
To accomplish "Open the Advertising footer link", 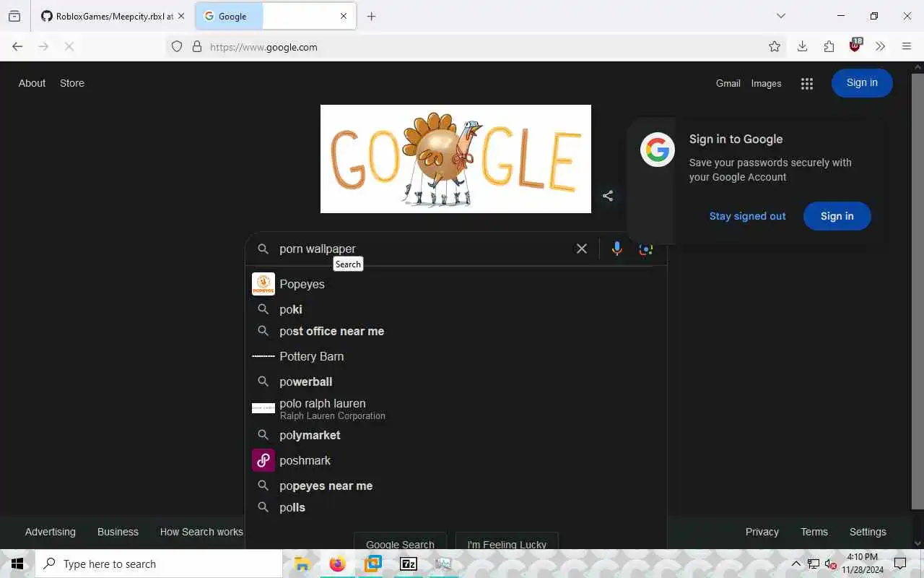I will (x=51, y=532).
